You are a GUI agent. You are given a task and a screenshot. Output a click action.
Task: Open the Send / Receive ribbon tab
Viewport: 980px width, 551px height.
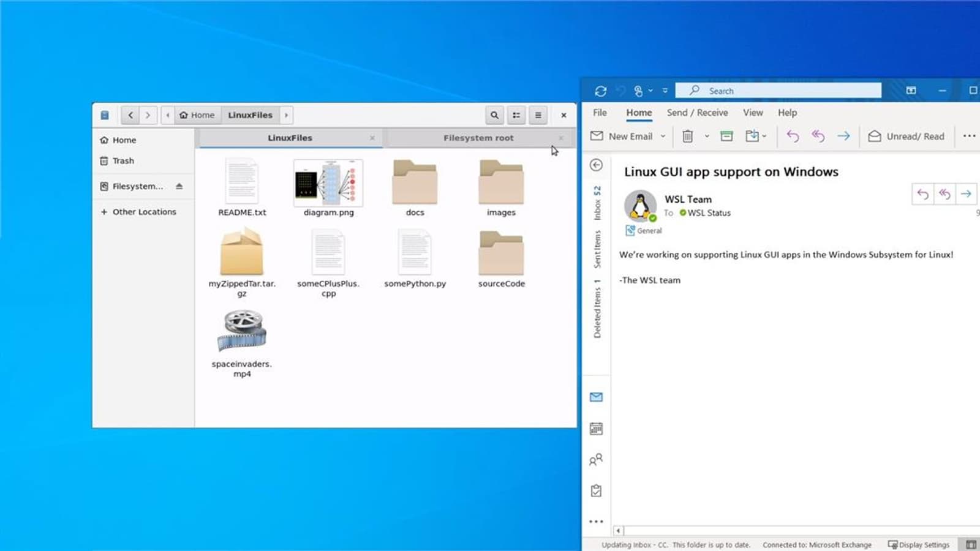[x=697, y=113]
